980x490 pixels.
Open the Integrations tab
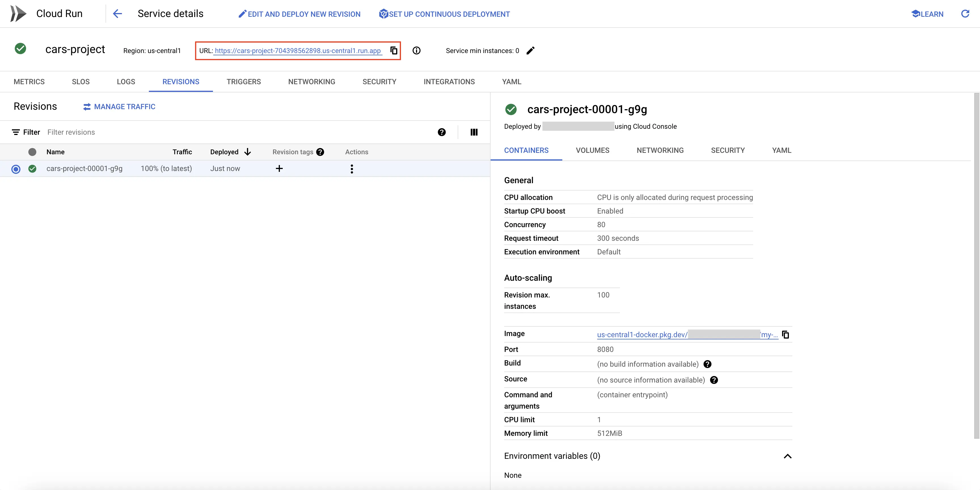tap(449, 82)
